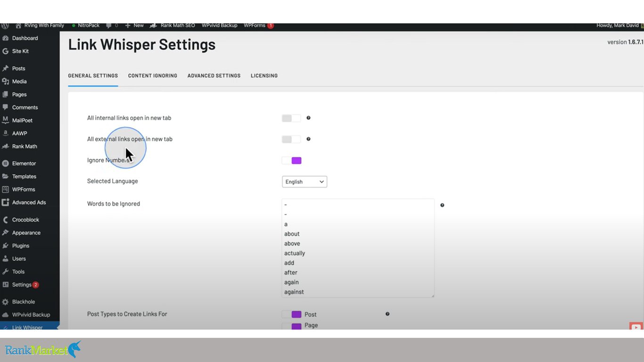Open NitroPack in the admin bar
The height and width of the screenshot is (362, 644).
click(85, 25)
